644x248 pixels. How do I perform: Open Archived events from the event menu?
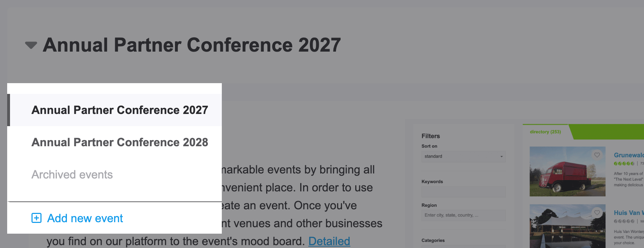click(72, 175)
